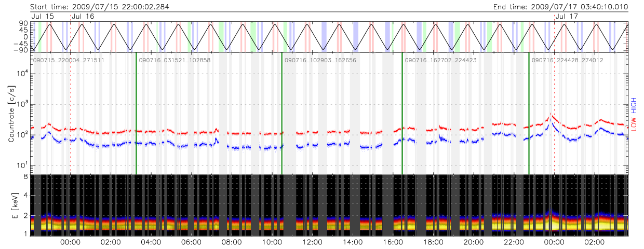Select the Jul 15 date label
Viewport: 644px width, 249px height.
43,17
